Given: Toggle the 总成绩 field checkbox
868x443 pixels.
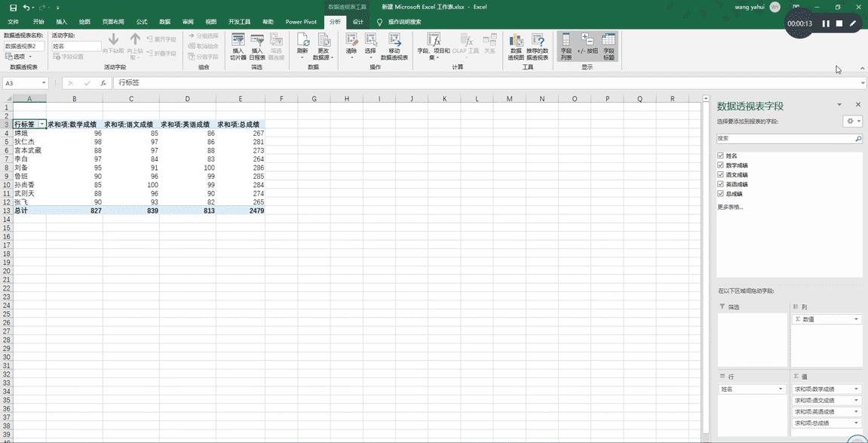Looking at the screenshot, I should tap(722, 194).
